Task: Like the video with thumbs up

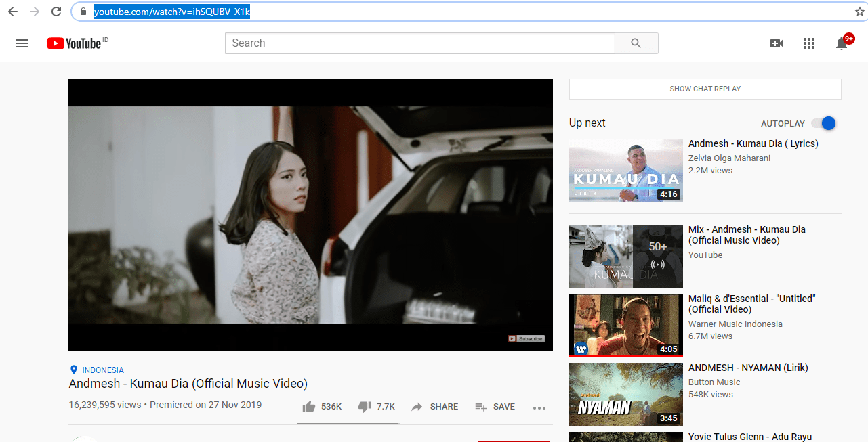Action: click(x=309, y=407)
